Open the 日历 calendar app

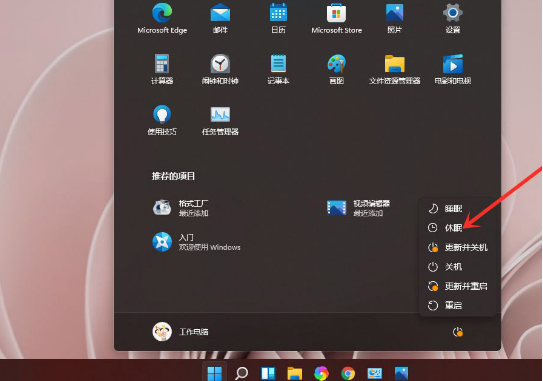[x=278, y=19]
